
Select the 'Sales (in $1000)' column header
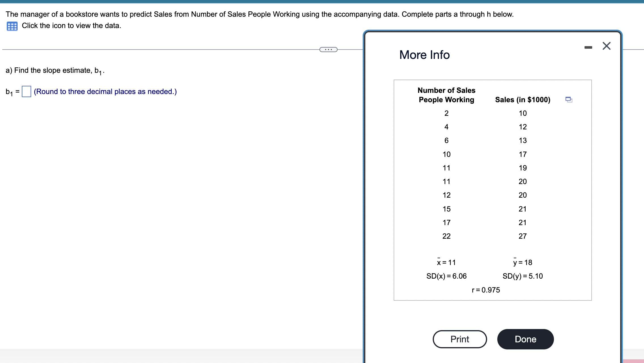(x=523, y=100)
